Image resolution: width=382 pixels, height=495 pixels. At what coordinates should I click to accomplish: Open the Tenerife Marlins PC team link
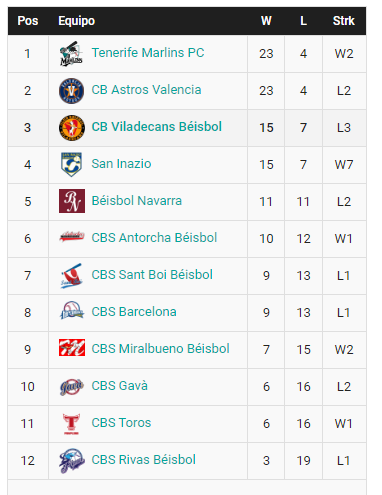[x=148, y=53]
